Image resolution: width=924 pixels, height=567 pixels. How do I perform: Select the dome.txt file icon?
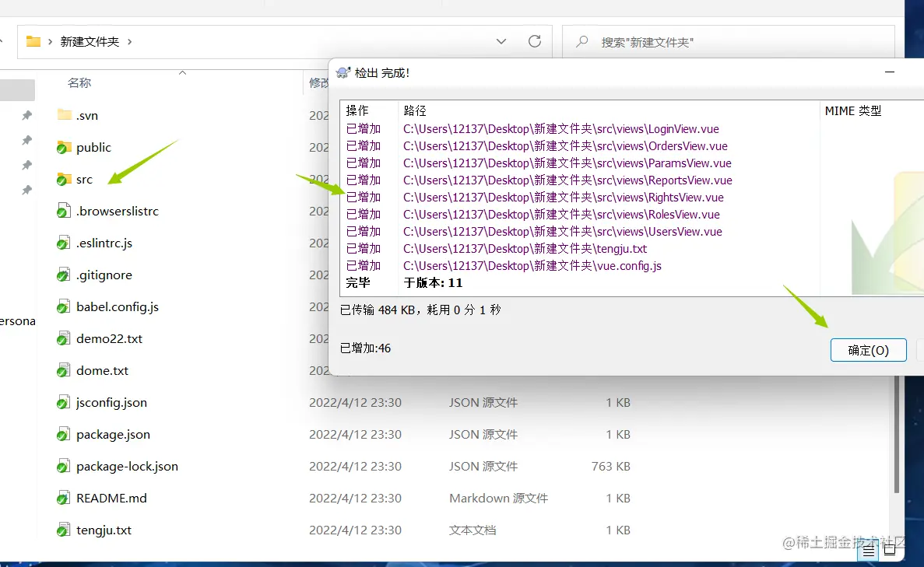point(64,370)
